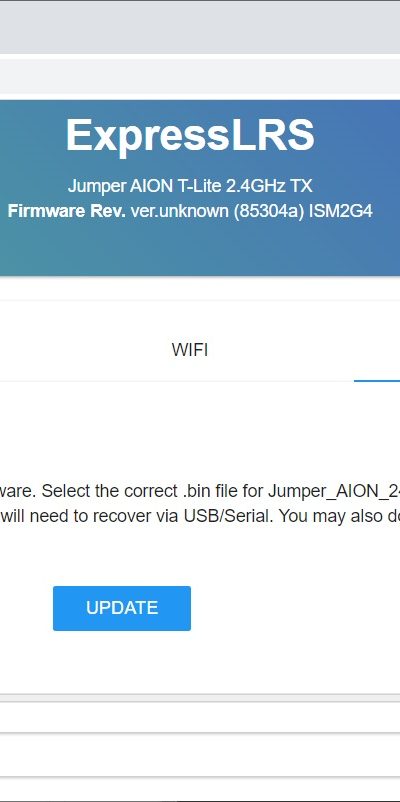Click the Firmware Rev. bold label
This screenshot has height=802, width=400.
tap(66, 211)
